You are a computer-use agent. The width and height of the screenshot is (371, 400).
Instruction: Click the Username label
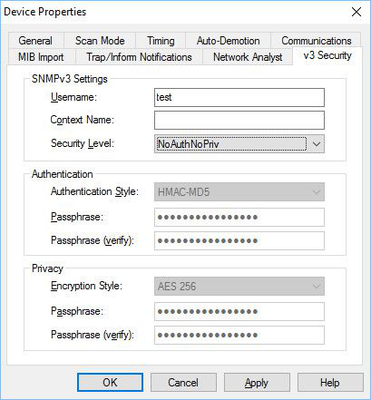point(73,97)
